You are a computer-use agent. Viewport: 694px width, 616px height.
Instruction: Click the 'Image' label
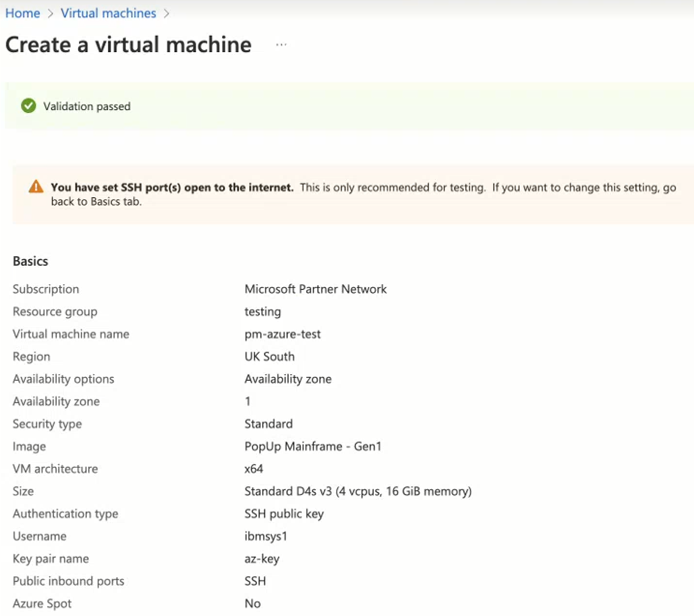point(29,447)
